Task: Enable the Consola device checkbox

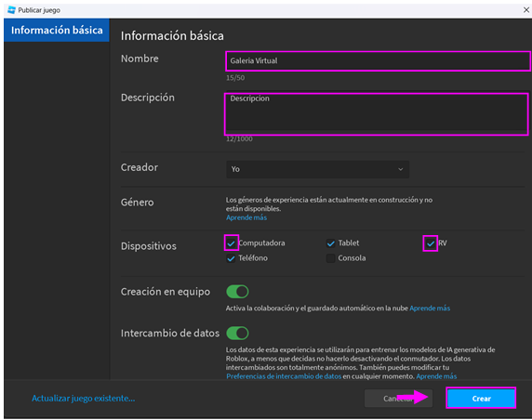Action: 331,258
